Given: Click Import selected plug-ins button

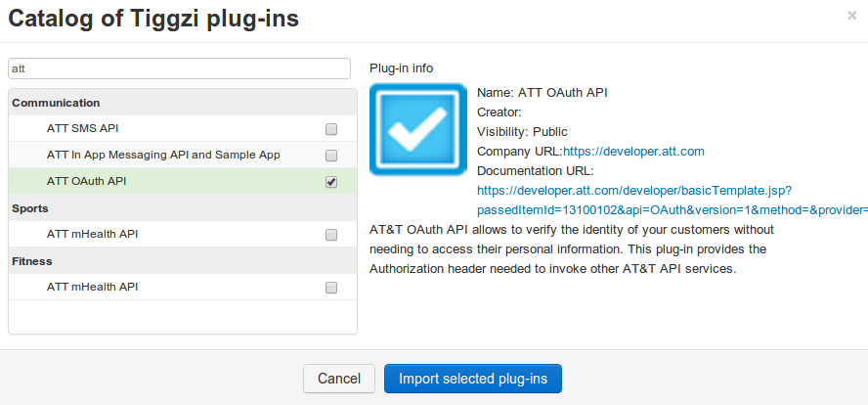Looking at the screenshot, I should coord(473,379).
